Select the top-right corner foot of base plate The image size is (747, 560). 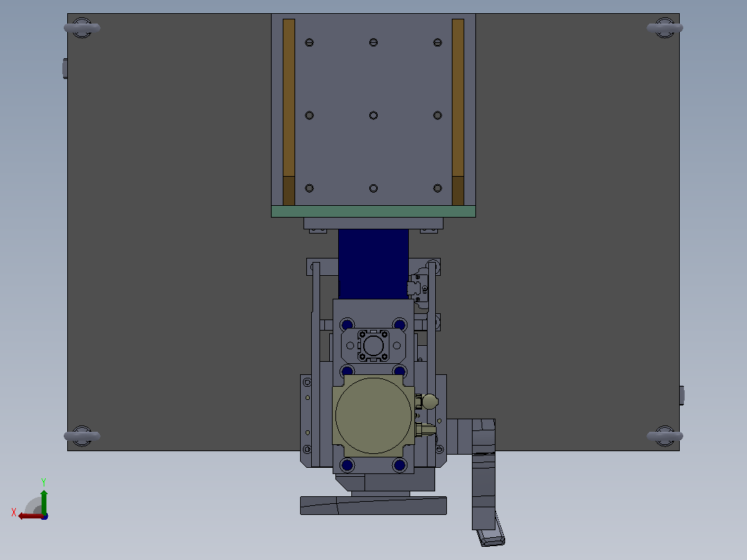click(x=665, y=28)
